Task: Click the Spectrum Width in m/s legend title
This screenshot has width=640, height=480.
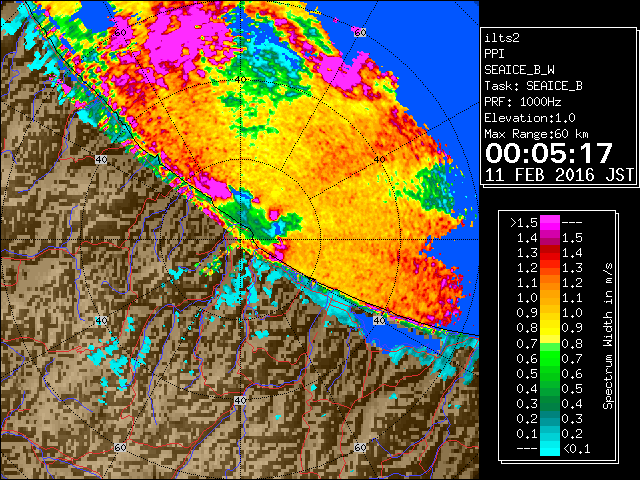Action: coord(608,336)
